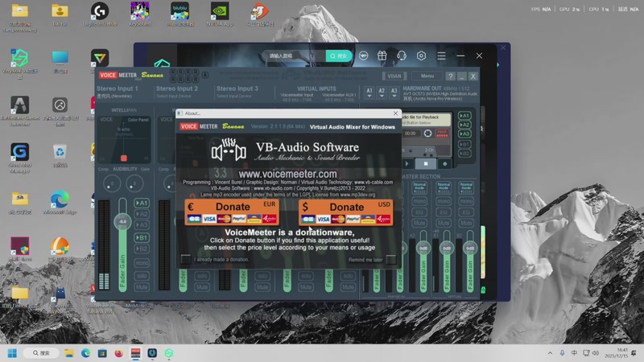Screen dimensions: 644x362
Task: Start playback on the Voicemeeter cassette recorder
Action: pos(407,164)
